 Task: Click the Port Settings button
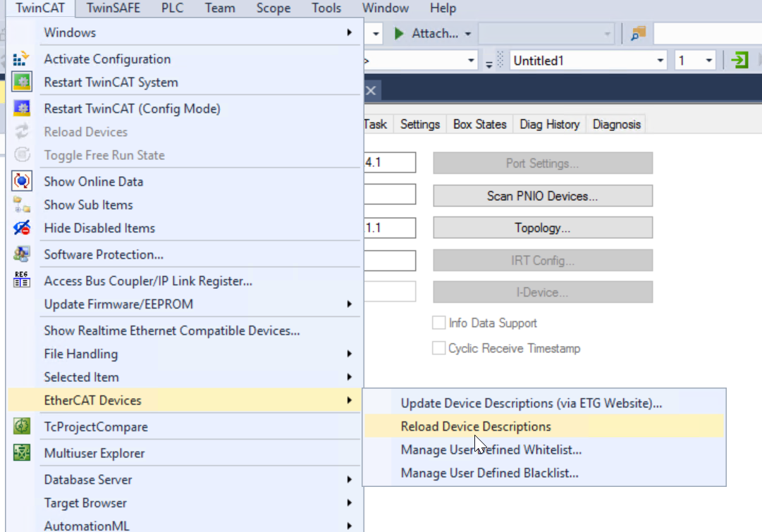pyautogui.click(x=543, y=163)
